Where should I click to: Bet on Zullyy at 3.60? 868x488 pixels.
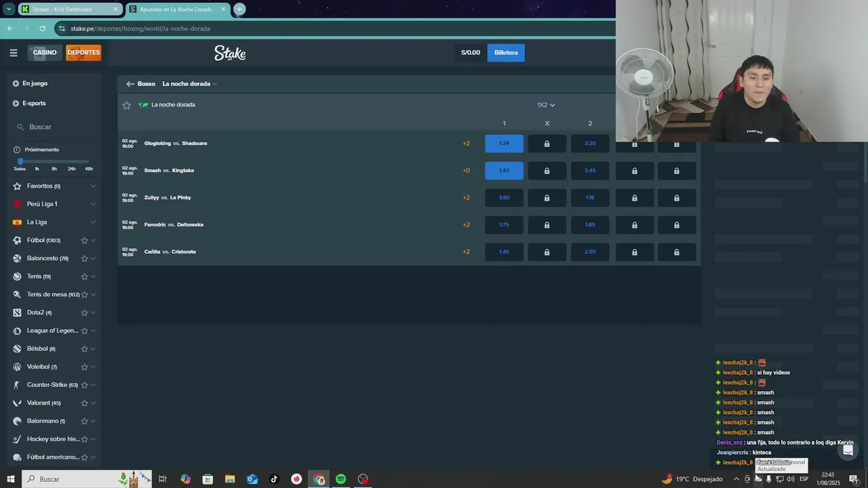click(504, 198)
